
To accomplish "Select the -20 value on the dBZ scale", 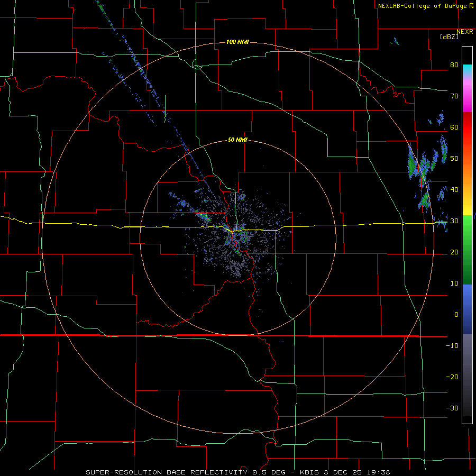I will pyautogui.click(x=452, y=377).
